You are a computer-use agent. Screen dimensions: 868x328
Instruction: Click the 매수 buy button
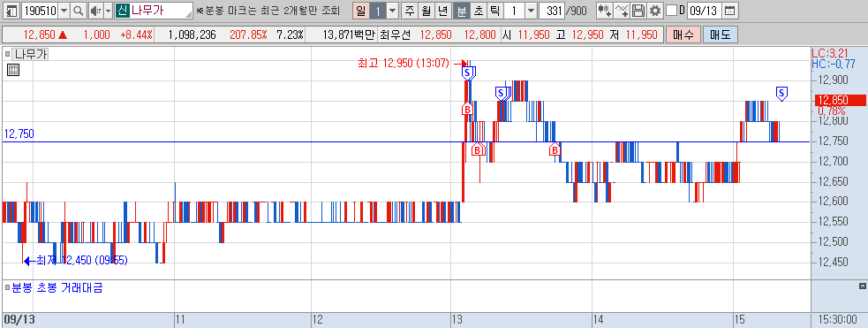point(683,34)
